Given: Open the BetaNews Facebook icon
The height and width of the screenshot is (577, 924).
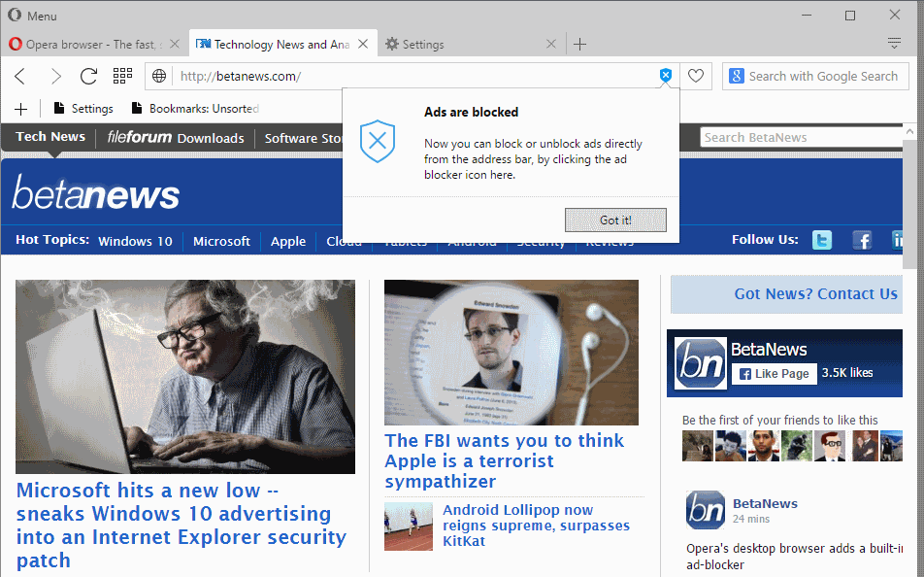Looking at the screenshot, I should coord(862,240).
